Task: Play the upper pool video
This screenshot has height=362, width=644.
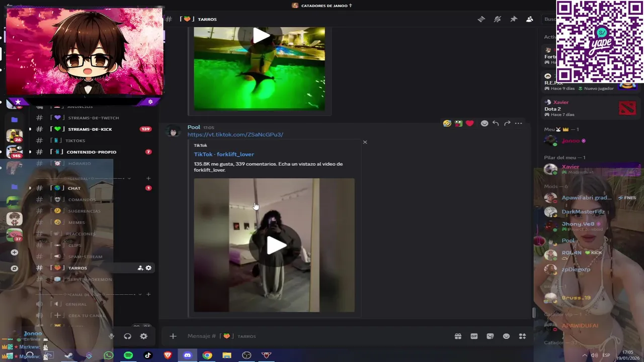Action: coord(261,36)
